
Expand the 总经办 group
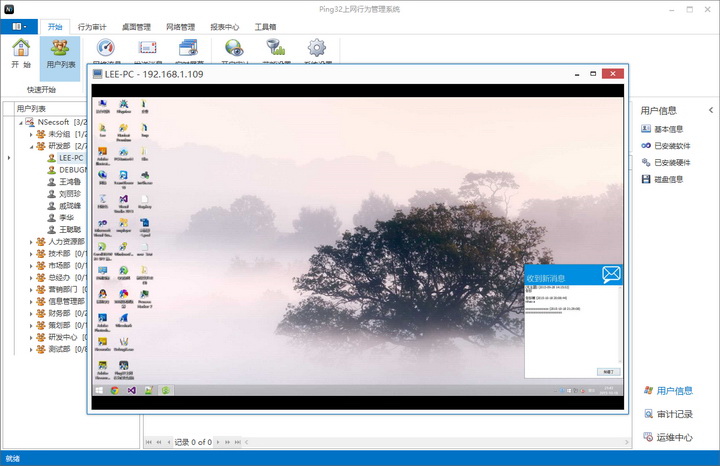click(31, 278)
